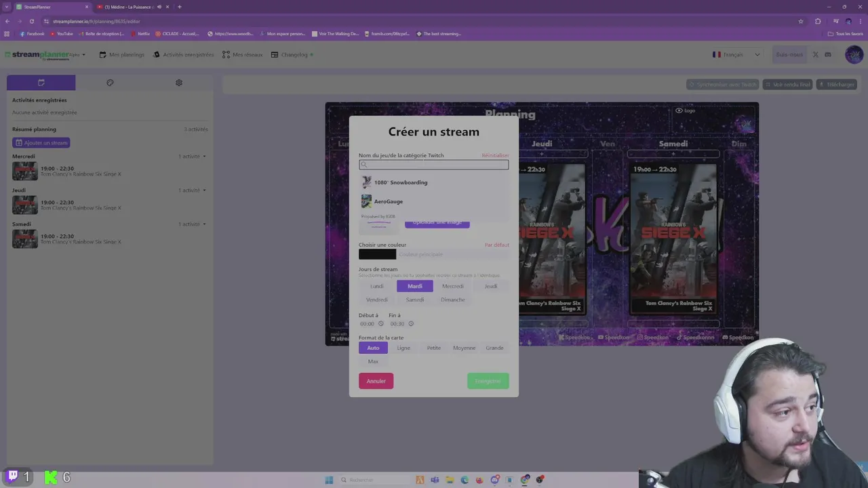Click the taskbar Rechercher search box
868x488 pixels.
pyautogui.click(x=374, y=480)
